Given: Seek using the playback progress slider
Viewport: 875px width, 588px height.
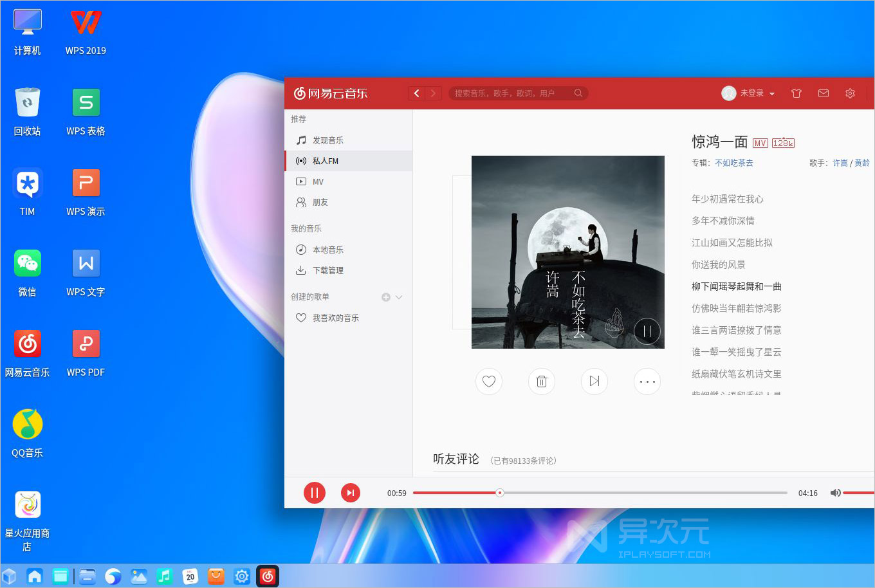Looking at the screenshot, I should tap(500, 493).
